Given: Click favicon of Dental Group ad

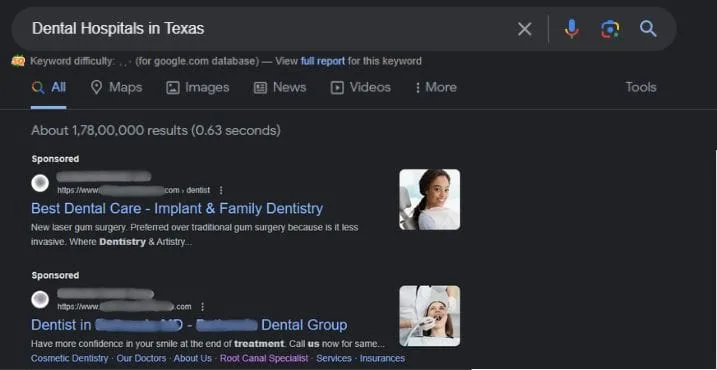Looking at the screenshot, I should click(x=40, y=300).
